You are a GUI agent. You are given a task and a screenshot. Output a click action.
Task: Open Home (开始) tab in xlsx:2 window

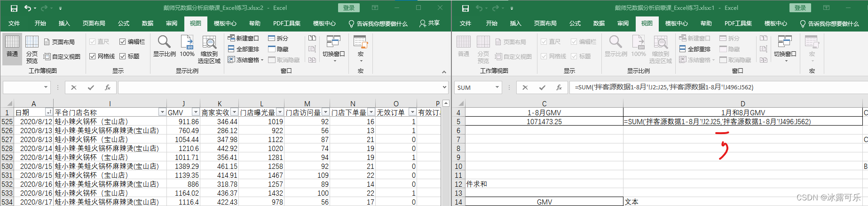click(40, 24)
